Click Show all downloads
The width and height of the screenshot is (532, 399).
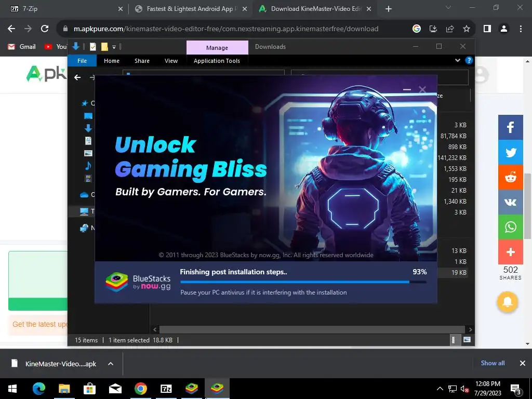(493, 363)
